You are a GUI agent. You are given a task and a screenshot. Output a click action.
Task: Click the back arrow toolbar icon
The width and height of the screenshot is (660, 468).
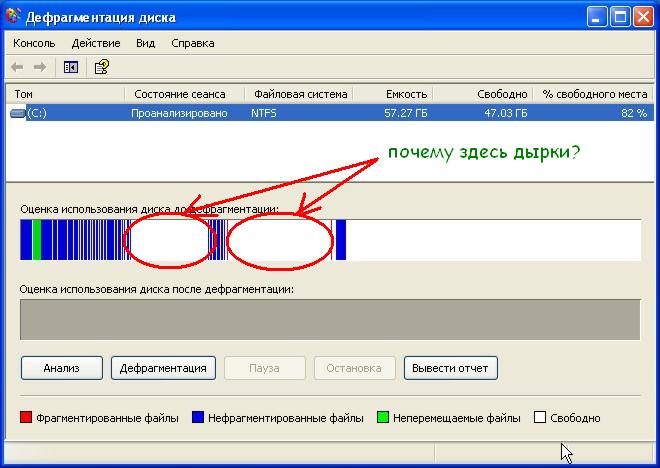tap(17, 67)
